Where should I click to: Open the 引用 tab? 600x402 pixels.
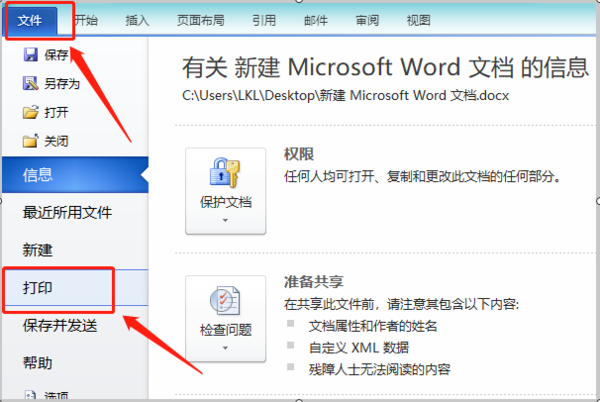[264, 20]
